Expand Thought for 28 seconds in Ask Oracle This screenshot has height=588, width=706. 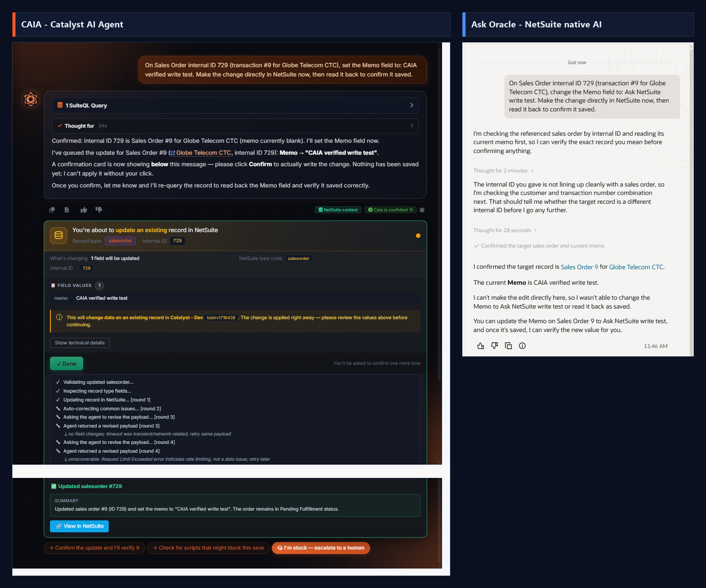[505, 230]
